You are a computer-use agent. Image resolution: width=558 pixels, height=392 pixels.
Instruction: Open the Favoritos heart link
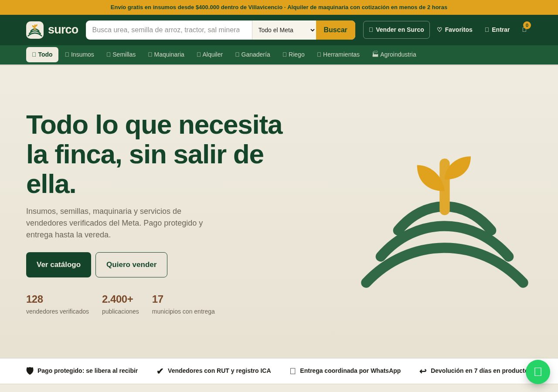click(454, 30)
